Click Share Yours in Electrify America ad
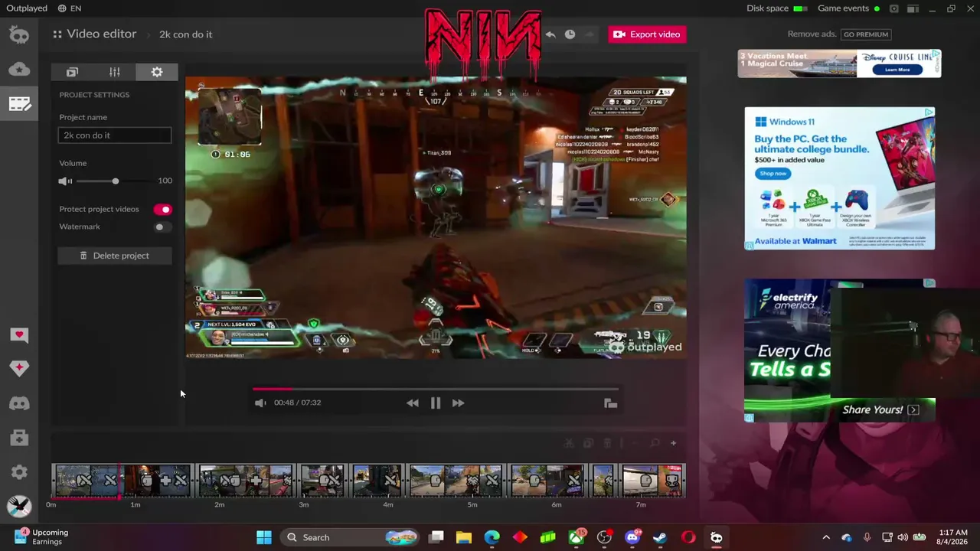 (x=880, y=410)
